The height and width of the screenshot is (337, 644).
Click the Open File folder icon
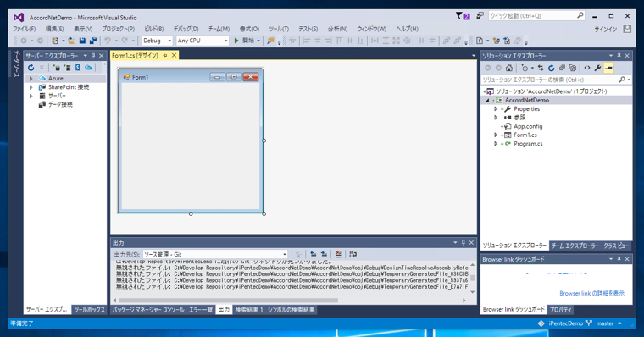71,41
